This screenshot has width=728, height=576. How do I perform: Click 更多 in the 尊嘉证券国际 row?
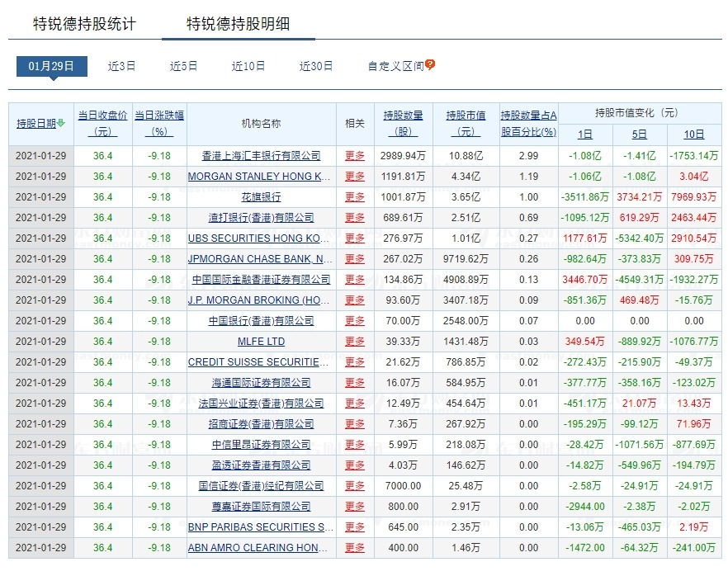355,507
